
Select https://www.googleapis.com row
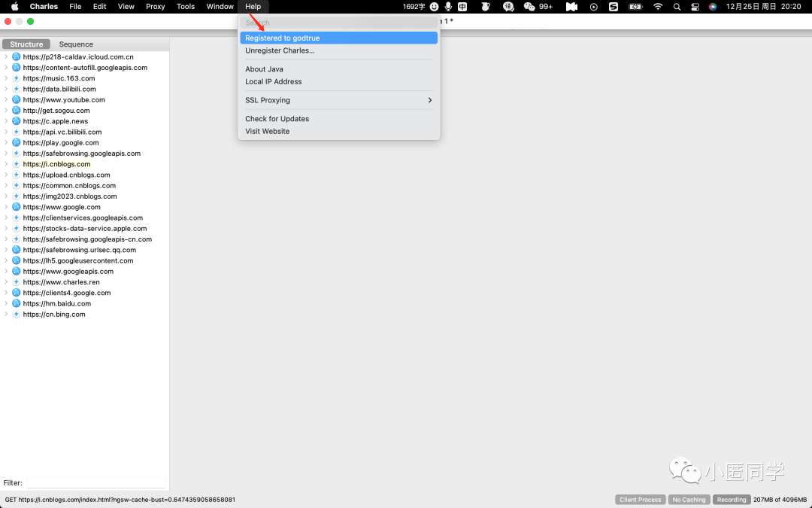tap(68, 271)
